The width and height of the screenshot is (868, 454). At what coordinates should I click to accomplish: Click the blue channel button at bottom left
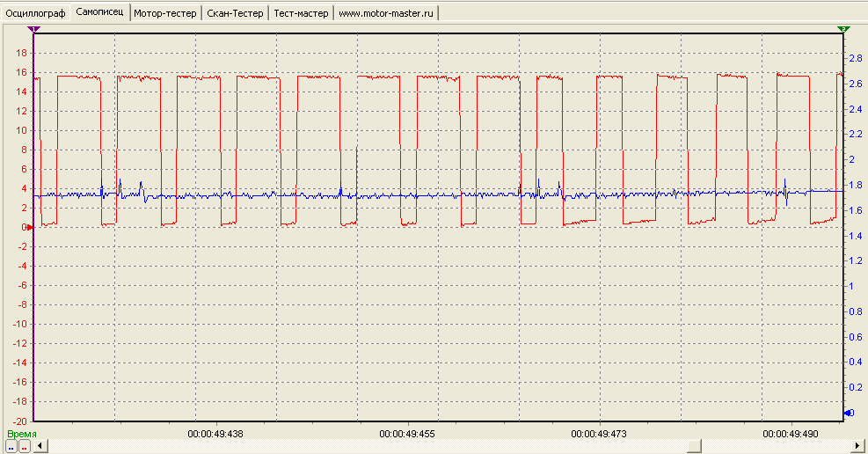pos(11,446)
